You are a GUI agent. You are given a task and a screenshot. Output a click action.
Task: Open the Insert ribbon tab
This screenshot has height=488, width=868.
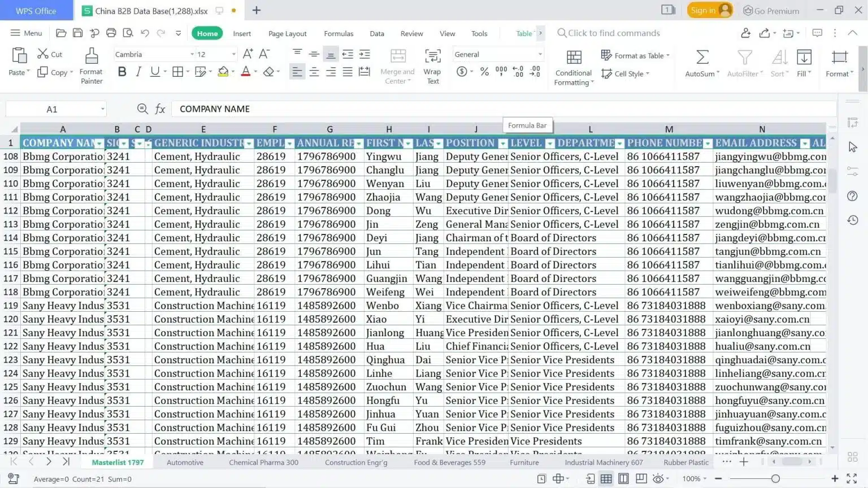242,33
